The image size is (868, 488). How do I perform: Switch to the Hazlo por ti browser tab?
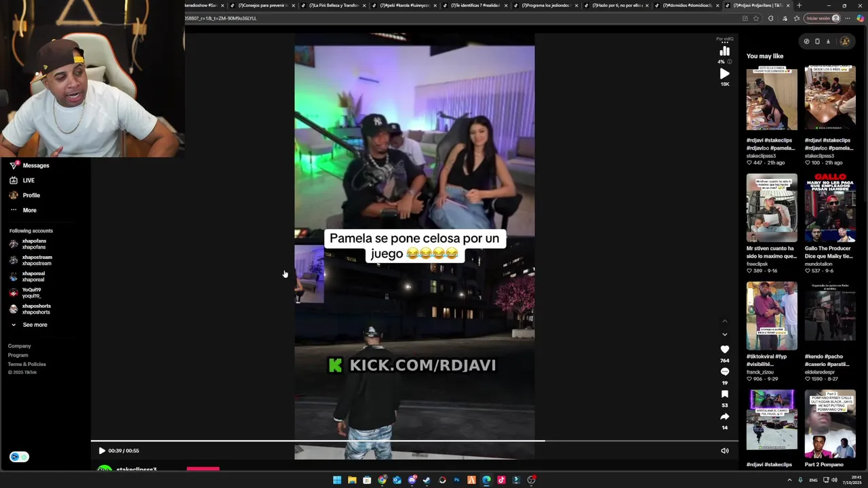616,5
